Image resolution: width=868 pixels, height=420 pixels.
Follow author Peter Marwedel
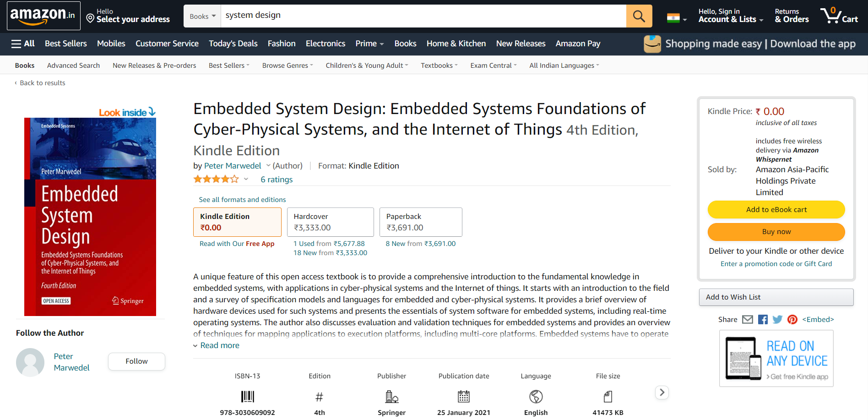coord(136,361)
